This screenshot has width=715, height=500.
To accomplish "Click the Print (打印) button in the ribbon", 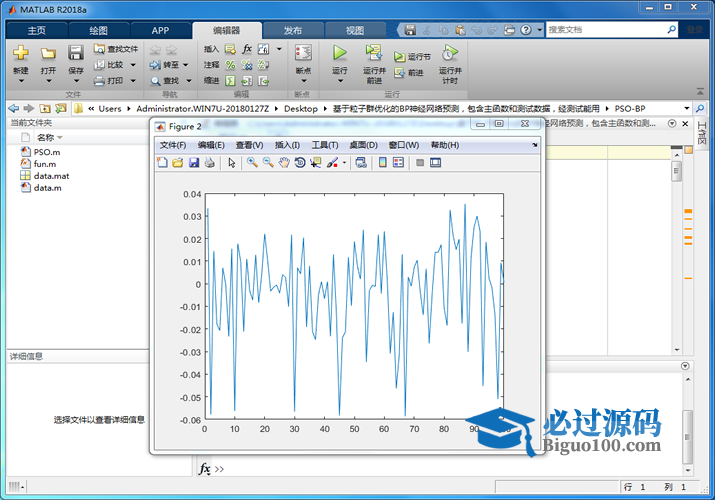I will click(109, 81).
